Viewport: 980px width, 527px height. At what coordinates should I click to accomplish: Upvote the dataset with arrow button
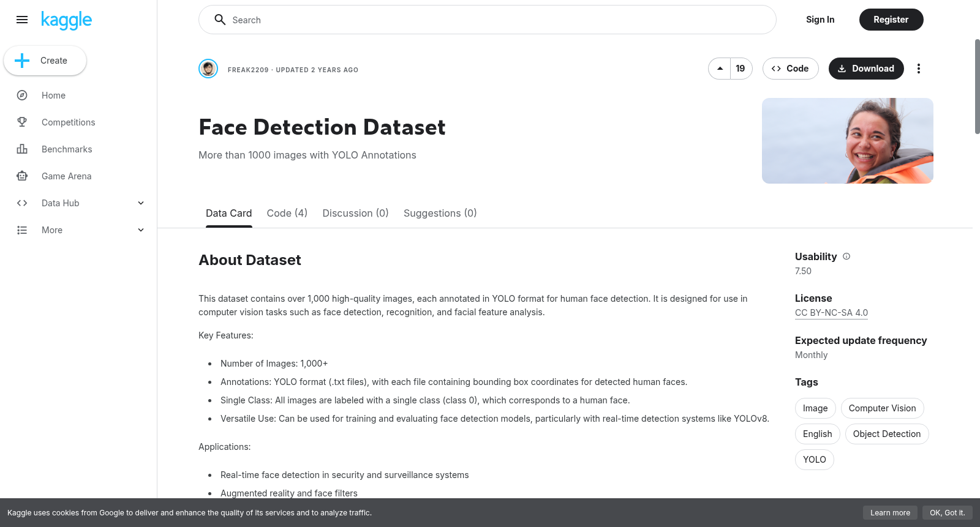tap(720, 69)
